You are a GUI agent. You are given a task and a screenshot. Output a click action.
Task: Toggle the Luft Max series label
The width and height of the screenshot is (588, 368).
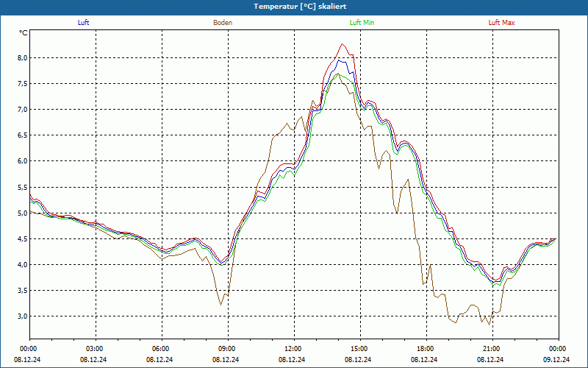click(x=502, y=23)
